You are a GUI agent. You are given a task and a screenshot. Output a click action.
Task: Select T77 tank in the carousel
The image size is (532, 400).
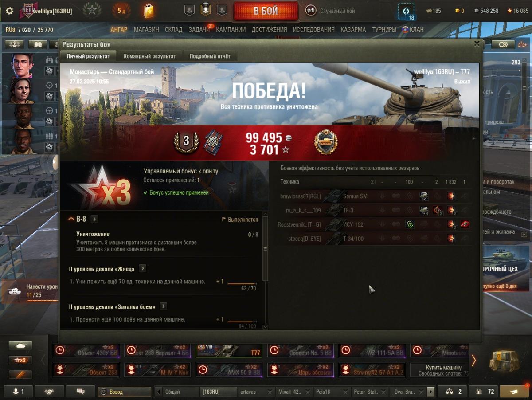pyautogui.click(x=229, y=350)
